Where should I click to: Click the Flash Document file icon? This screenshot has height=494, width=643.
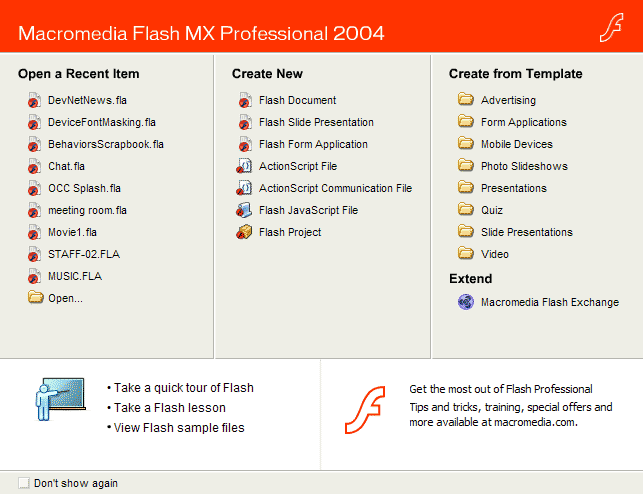pos(245,100)
